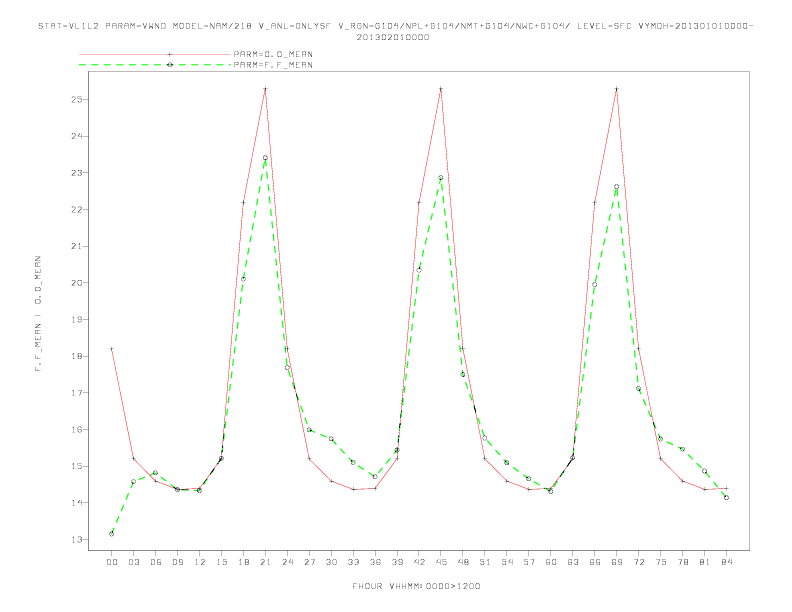This screenshot has width=792, height=612.
Task: Click x-axis tick label 00
Action: tap(112, 562)
